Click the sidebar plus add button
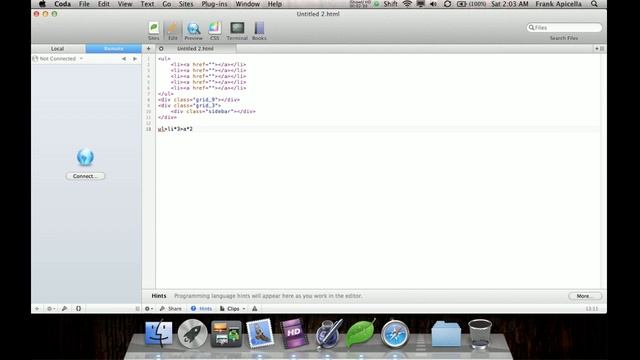 tap(37, 309)
